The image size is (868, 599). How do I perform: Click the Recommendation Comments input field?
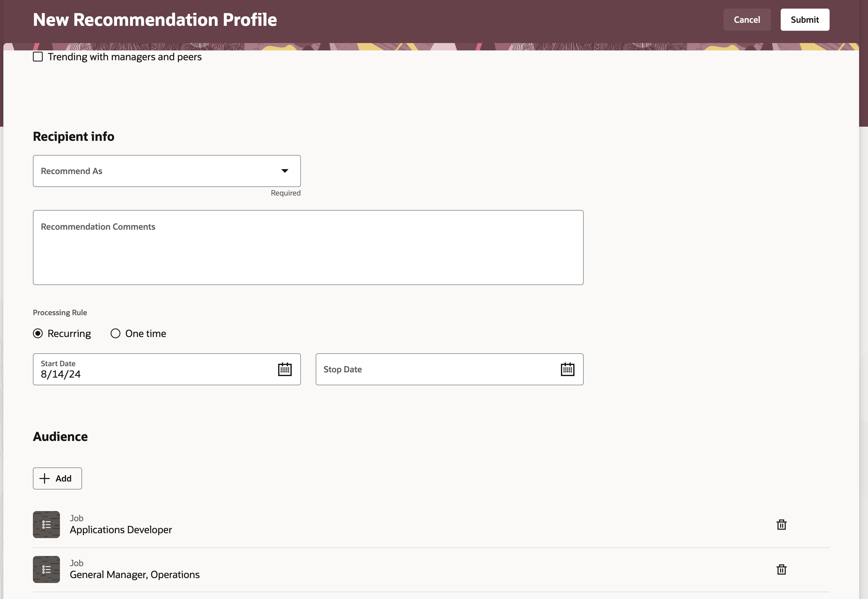pos(308,248)
